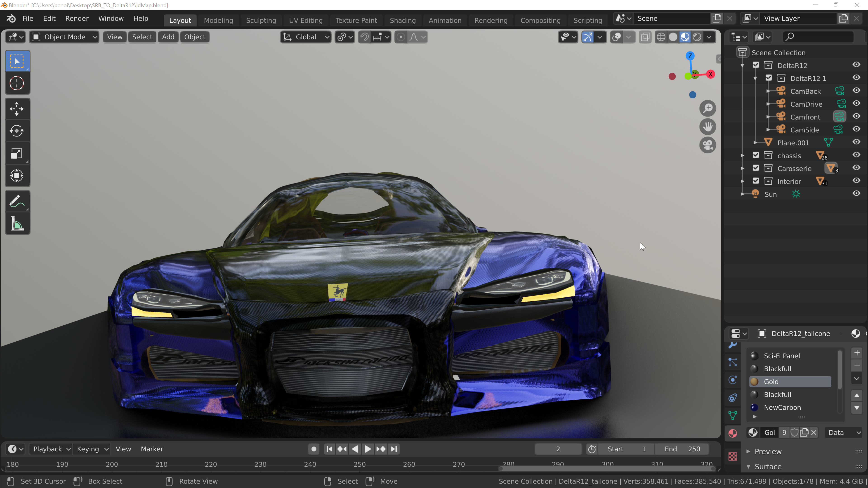Open the Render menu
Viewport: 868px width, 488px height.
coord(77,19)
